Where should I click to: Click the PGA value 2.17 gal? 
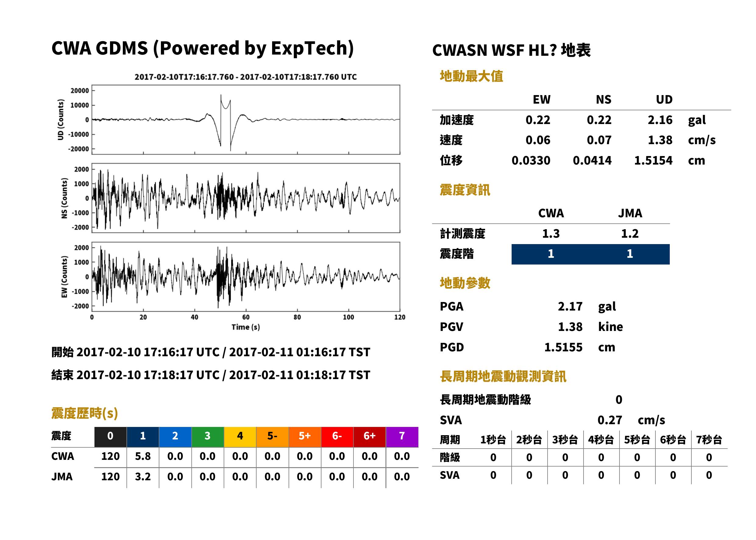pyautogui.click(x=587, y=306)
